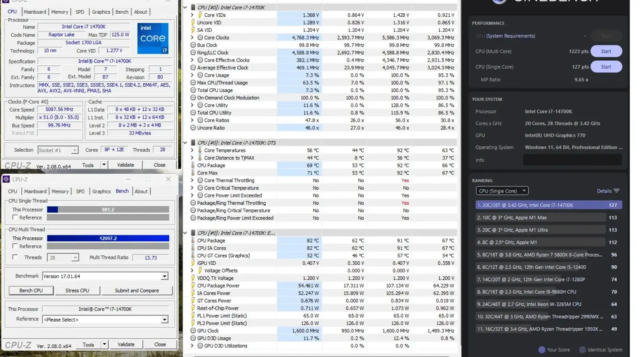Click the chip icon on the DTS section header

tap(193, 143)
